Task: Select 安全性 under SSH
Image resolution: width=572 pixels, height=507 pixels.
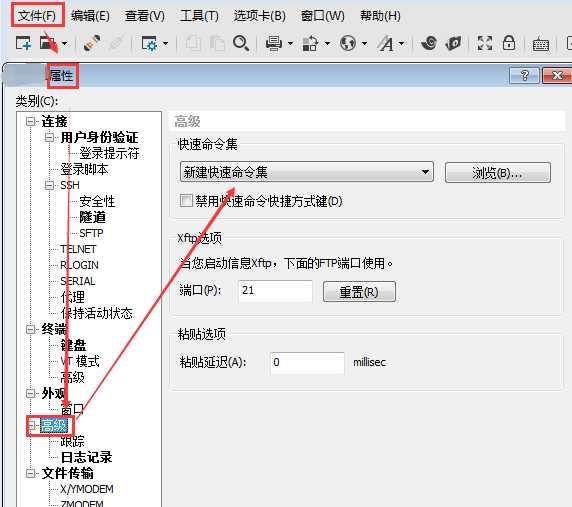Action: [x=97, y=201]
